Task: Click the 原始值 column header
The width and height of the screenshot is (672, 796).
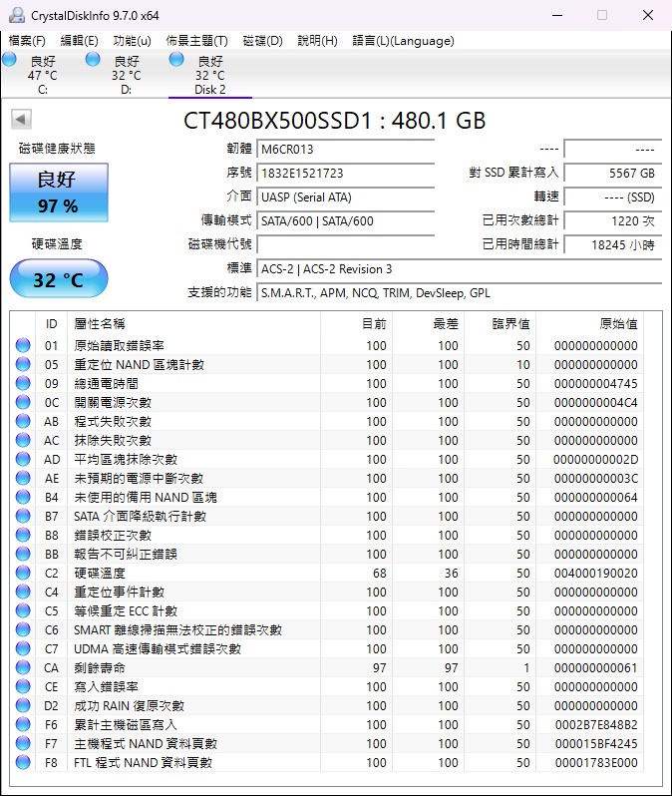Action: [590, 323]
